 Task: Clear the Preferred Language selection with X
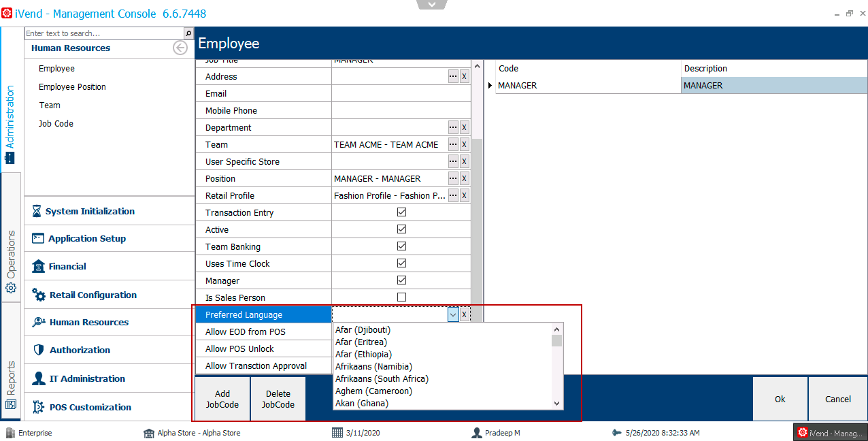(465, 315)
